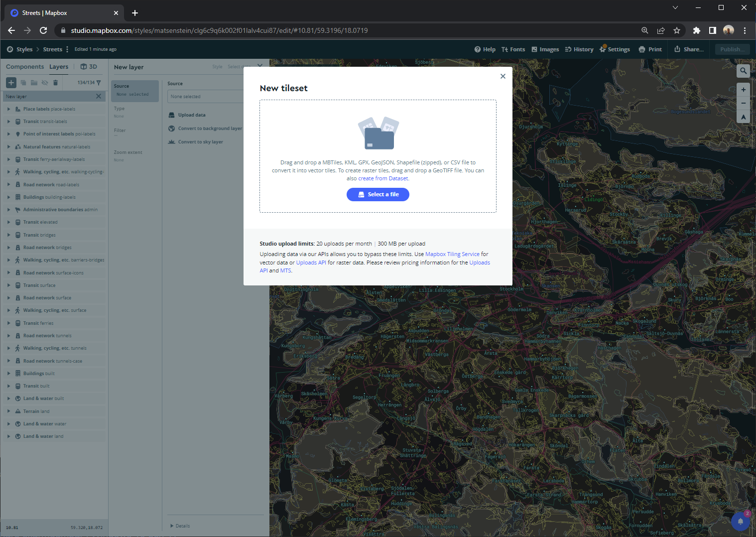Click the Place labels layer icon

(18, 109)
